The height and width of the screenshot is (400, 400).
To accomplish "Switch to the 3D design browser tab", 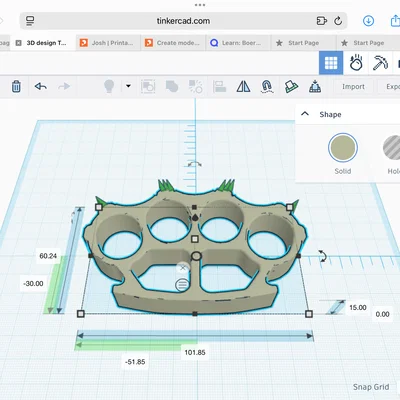I will [42, 43].
